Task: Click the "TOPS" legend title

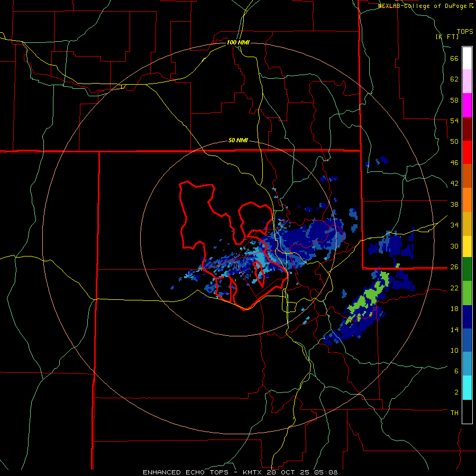Action: (465, 32)
